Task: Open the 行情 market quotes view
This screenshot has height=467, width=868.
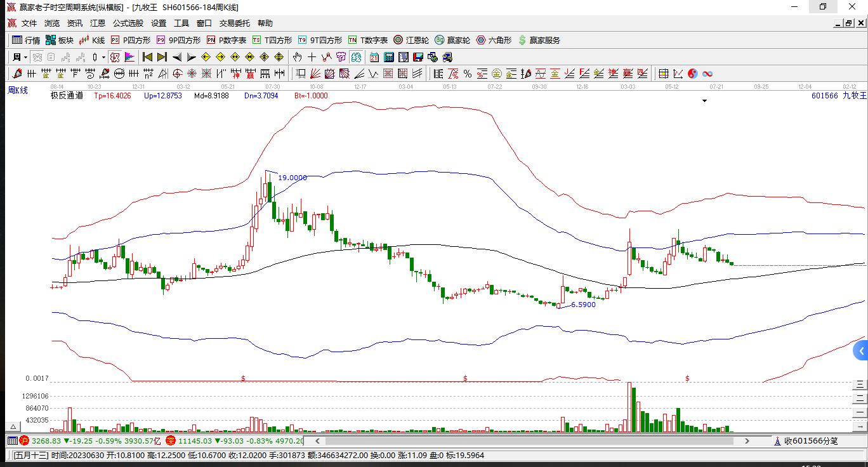Action: [26, 40]
